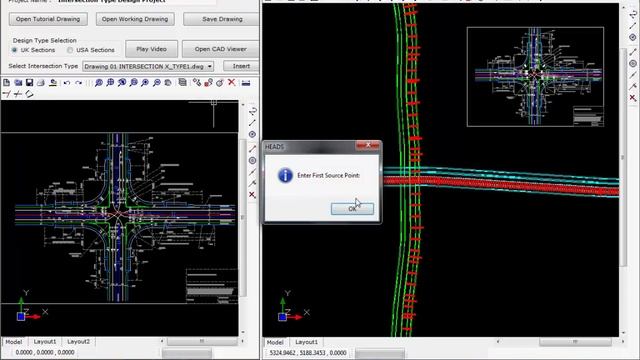640x360 pixels.
Task: Select the Line tool in left viewer side toolbar
Action: tap(252, 122)
